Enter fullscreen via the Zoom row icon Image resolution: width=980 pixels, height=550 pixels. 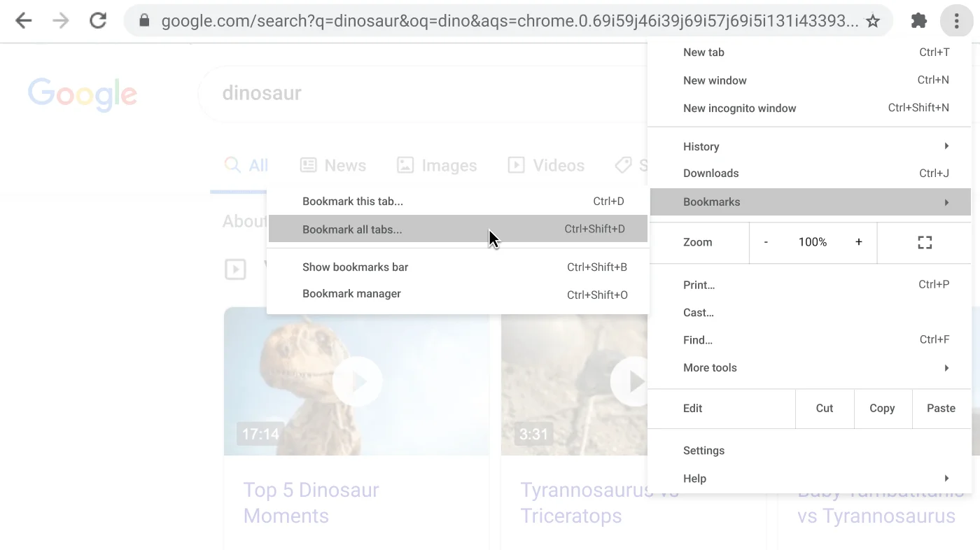tap(924, 242)
